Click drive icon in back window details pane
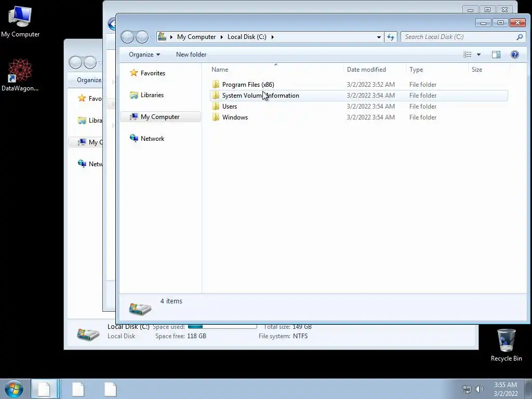 88,334
